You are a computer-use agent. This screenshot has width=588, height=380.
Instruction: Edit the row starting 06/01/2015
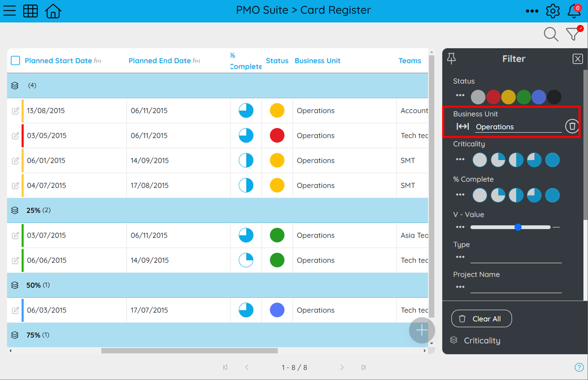(15, 161)
